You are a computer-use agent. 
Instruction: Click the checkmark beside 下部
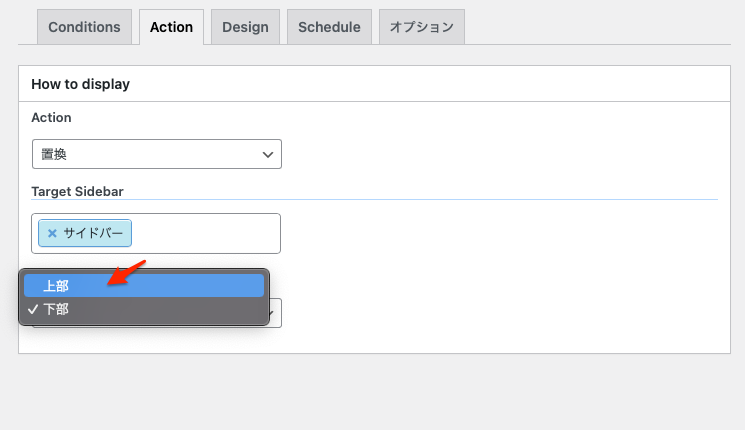click(33, 309)
